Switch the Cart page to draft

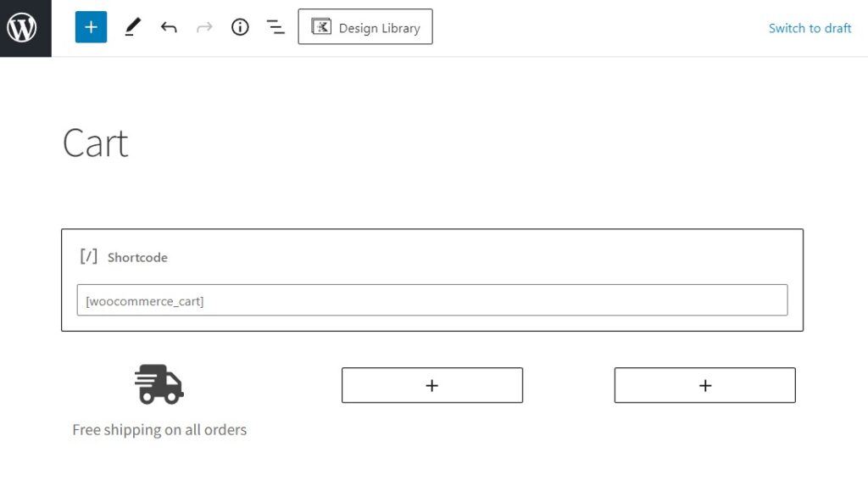(810, 27)
